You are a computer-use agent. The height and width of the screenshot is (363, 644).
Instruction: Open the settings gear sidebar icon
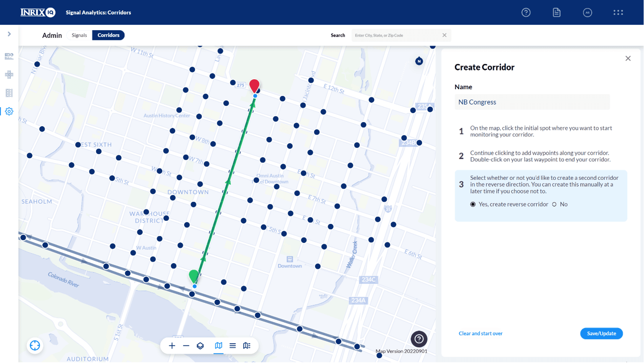coord(9,111)
